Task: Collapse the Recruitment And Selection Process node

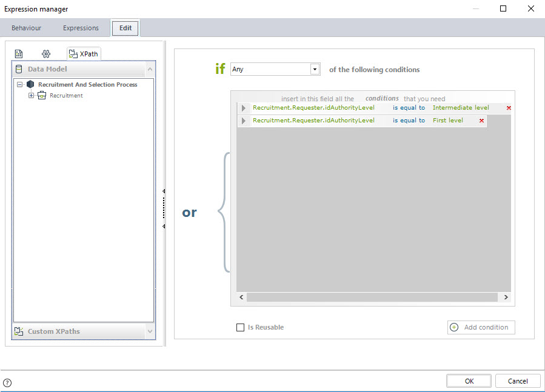Action: pyautogui.click(x=20, y=85)
